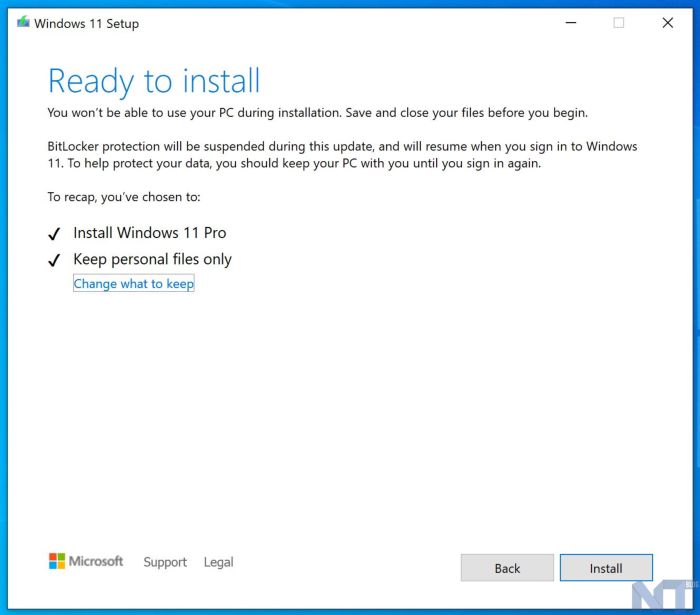Close the Windows 11 Setup window
The image size is (700, 615).
pos(668,22)
